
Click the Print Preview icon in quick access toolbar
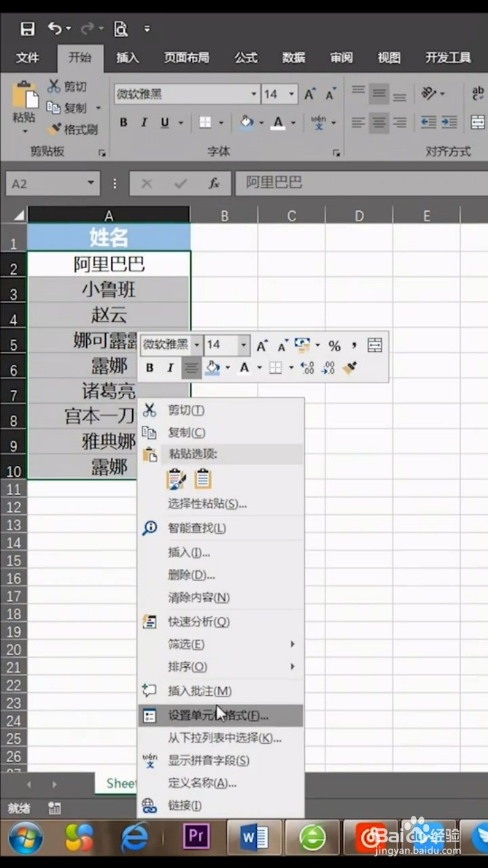(121, 28)
